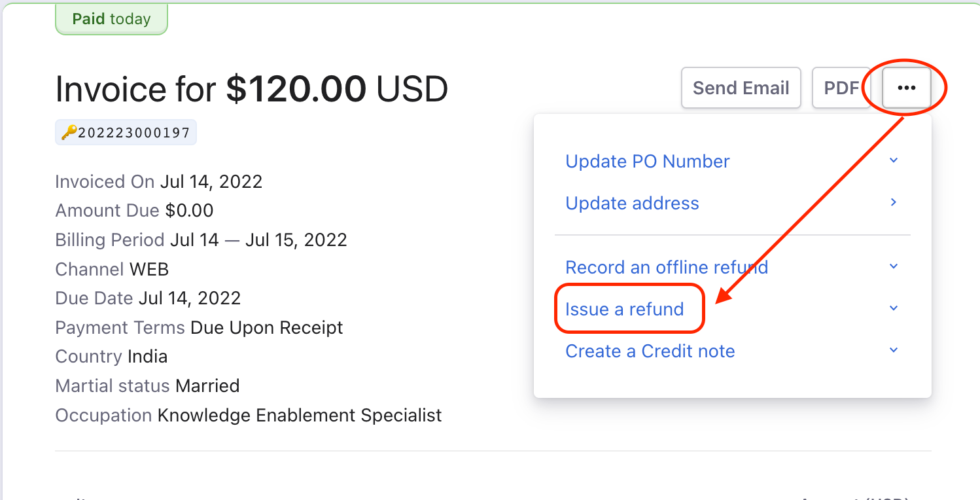Select Record an offline refund option
Image resolution: width=980 pixels, height=500 pixels.
pyautogui.click(x=667, y=268)
